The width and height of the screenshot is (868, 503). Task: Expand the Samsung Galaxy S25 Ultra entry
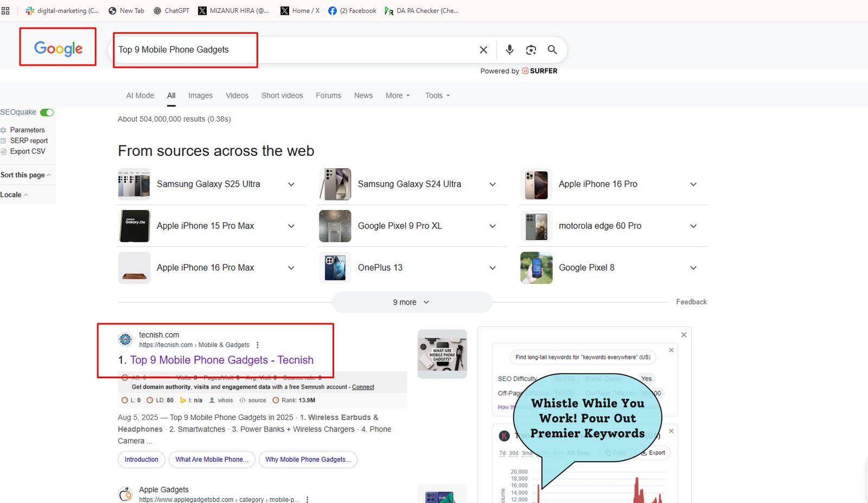tap(291, 184)
